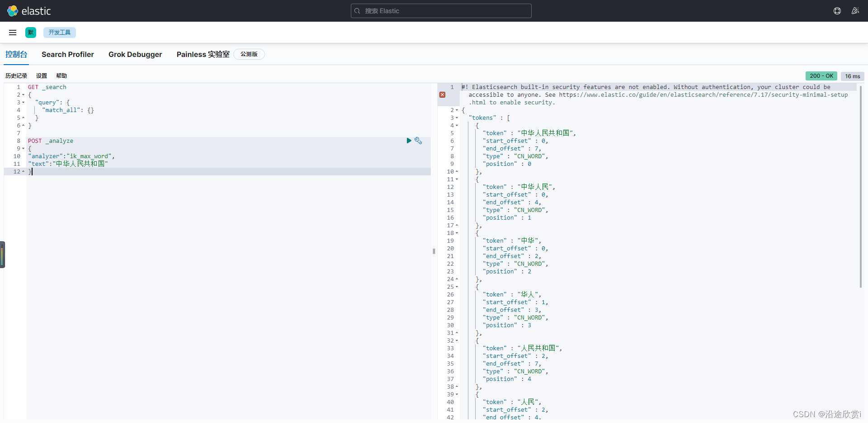
Task: Collapse the tokens array fold at line 3
Action: pos(457,118)
